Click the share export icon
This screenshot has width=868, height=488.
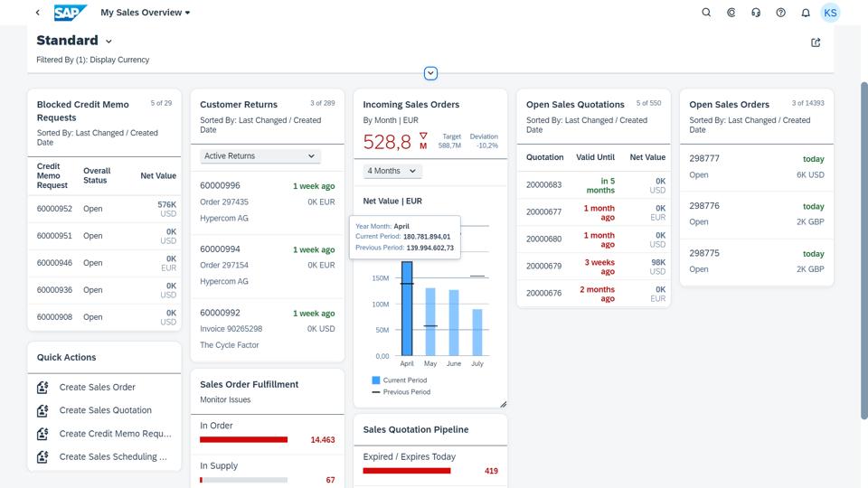(816, 42)
